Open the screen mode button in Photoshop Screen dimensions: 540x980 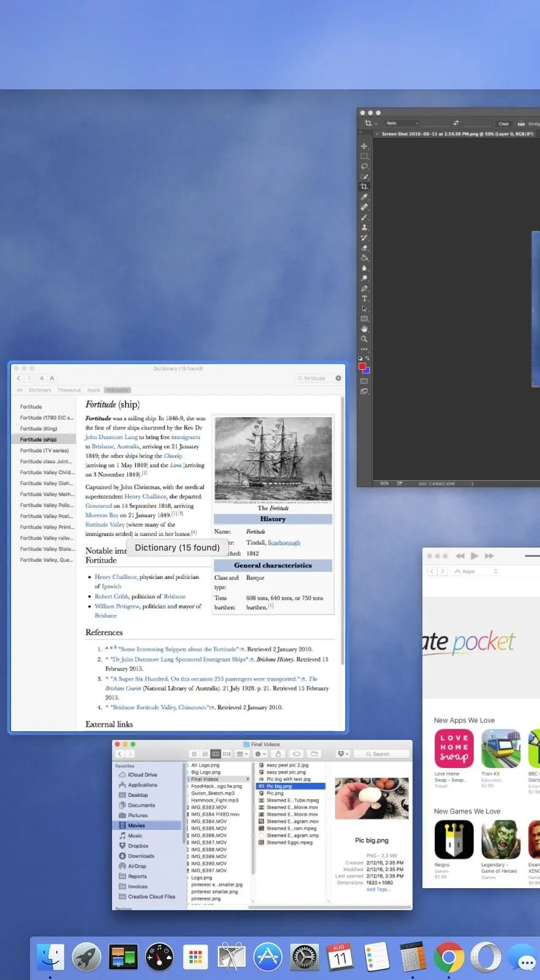[364, 391]
